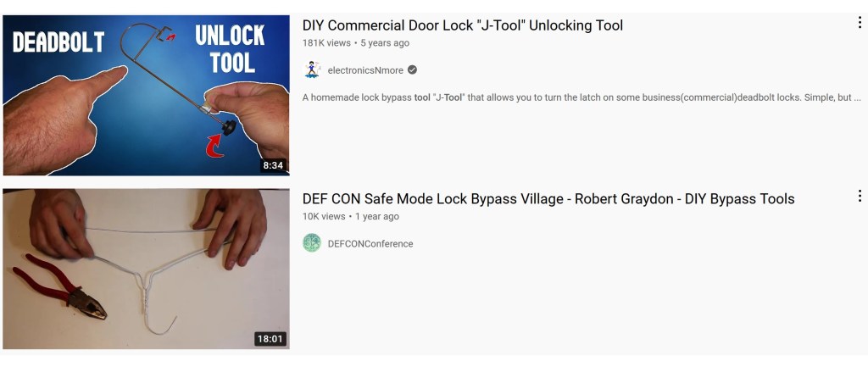Click the DEFCONConference channel avatar

[x=312, y=243]
